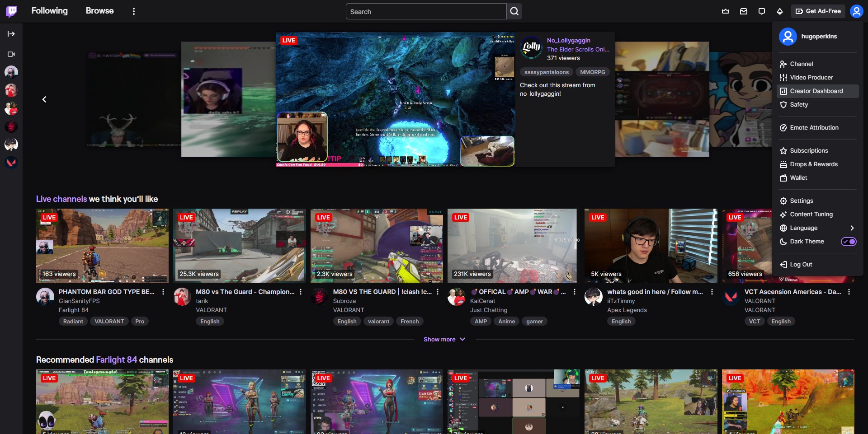
Task: Click the VCT tag
Action: point(755,322)
